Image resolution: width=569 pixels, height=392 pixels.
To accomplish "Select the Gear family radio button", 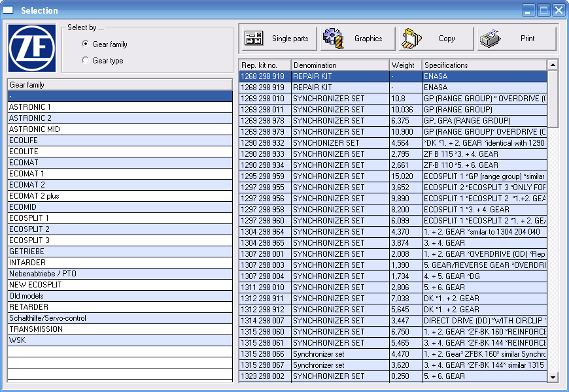I will click(x=85, y=44).
